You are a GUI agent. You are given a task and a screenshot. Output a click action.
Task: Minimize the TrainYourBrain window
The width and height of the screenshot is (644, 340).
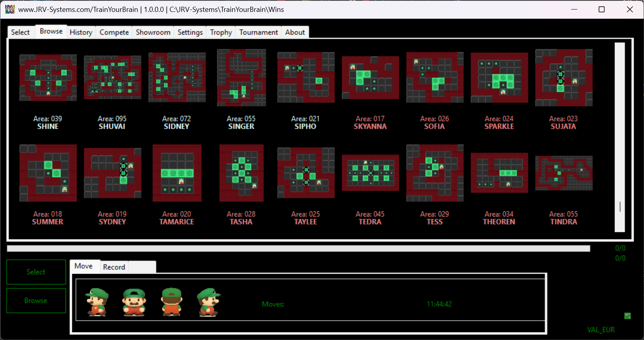[x=574, y=9]
